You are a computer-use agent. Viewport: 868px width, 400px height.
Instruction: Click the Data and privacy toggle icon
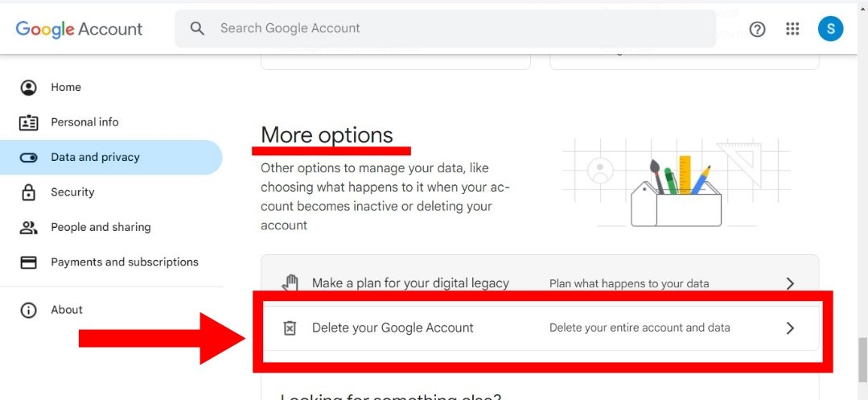pyautogui.click(x=28, y=157)
